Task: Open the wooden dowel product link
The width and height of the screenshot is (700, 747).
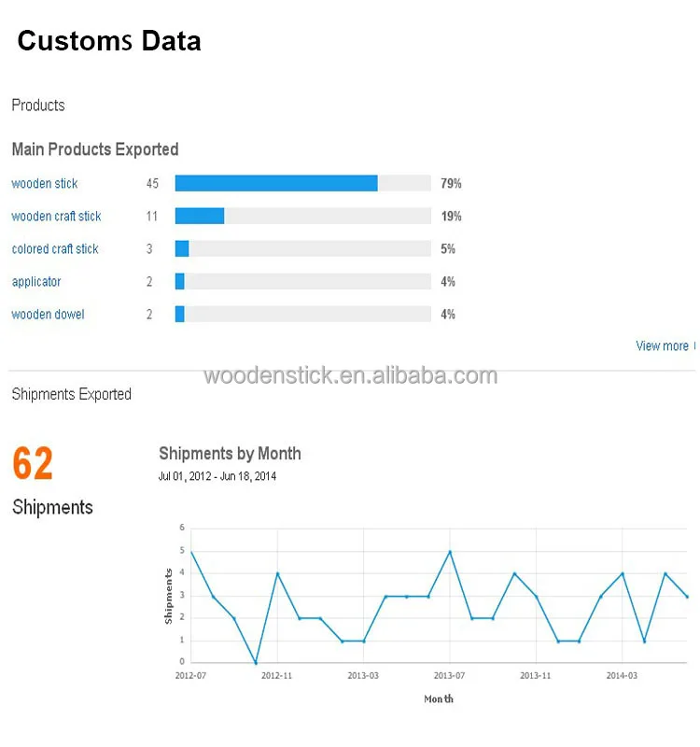Action: pos(48,315)
